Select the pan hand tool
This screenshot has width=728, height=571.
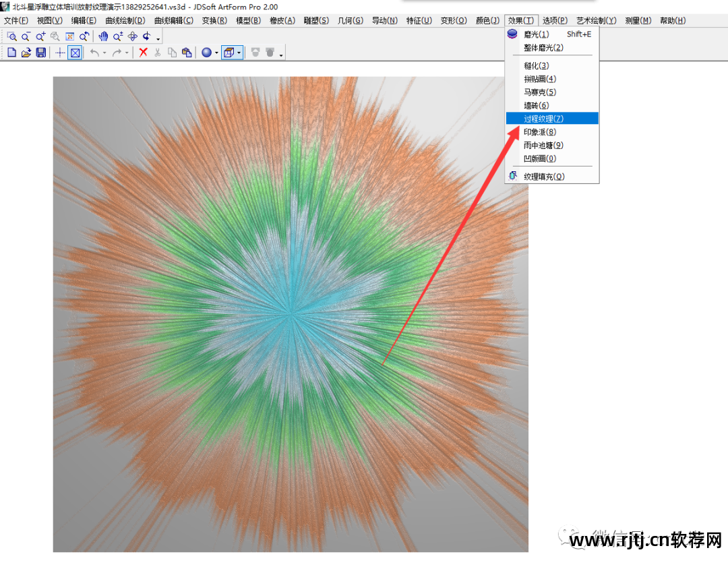pyautogui.click(x=103, y=36)
